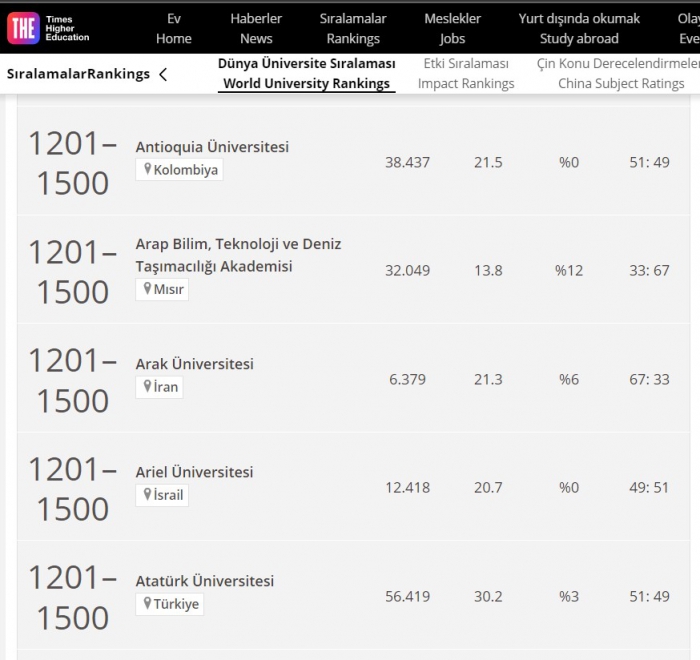Click the 1201–1500 rank for Atatürk Üniversitesi
Viewport: 700px width, 660px height.
[x=72, y=597]
